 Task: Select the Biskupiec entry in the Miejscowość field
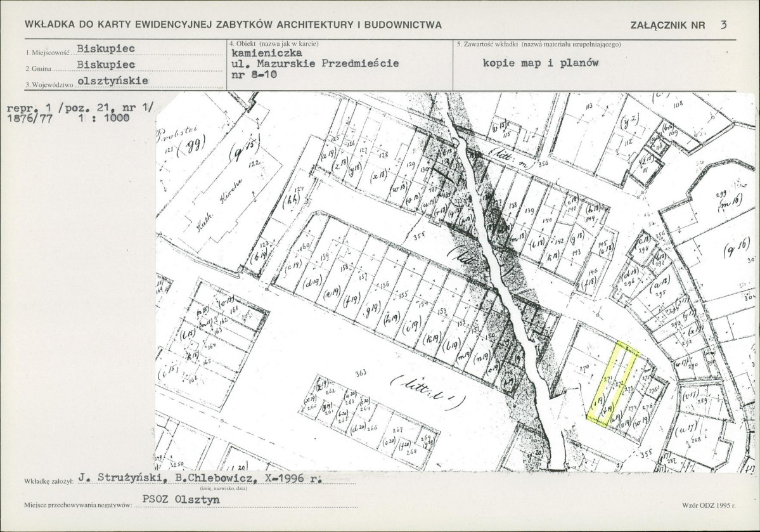click(106, 49)
